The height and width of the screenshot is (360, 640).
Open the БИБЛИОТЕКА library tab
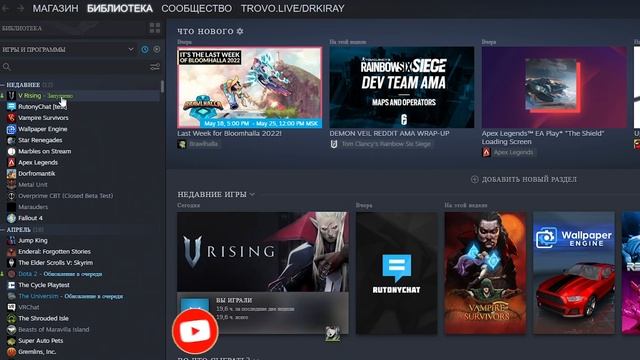pos(120,8)
